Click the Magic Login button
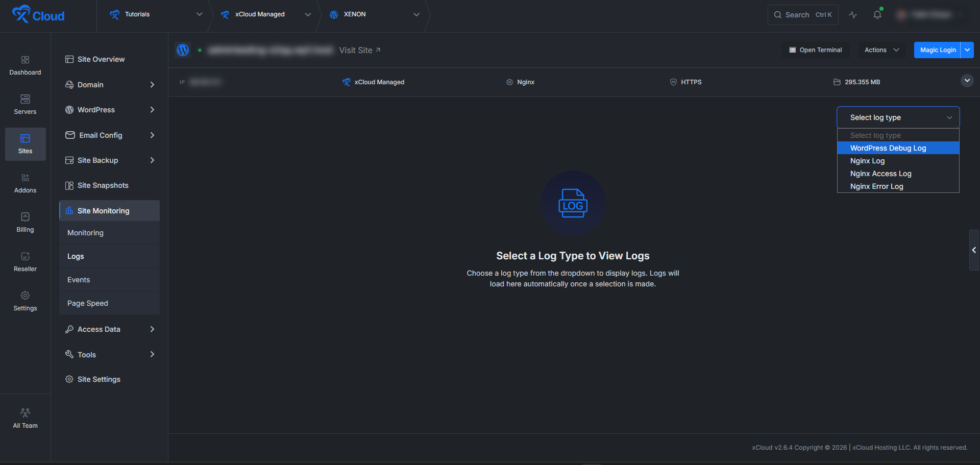 tap(938, 50)
